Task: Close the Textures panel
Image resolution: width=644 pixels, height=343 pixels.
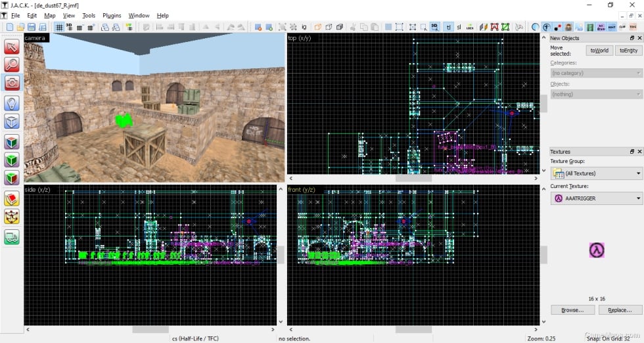Action: tap(639, 152)
